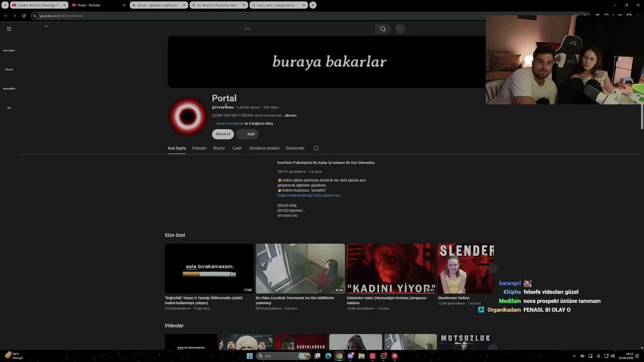The width and height of the screenshot is (644, 362).
Task: Switch to the Videolar channel tab
Action: (199, 148)
